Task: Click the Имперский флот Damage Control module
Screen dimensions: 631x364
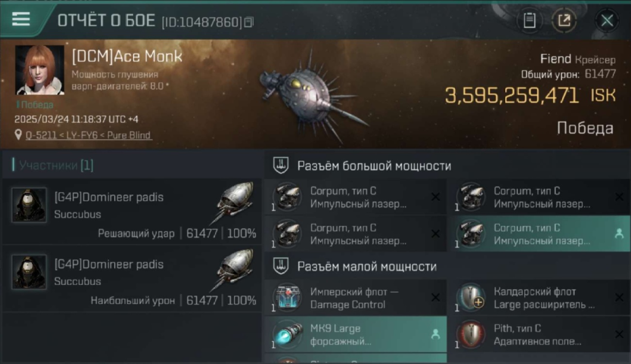Action: pyautogui.click(x=355, y=298)
